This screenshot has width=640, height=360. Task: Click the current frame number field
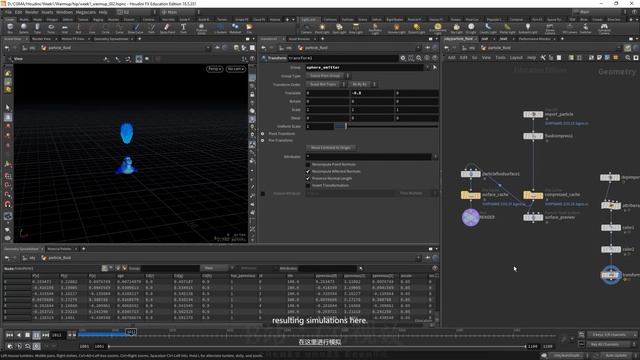(x=57, y=335)
